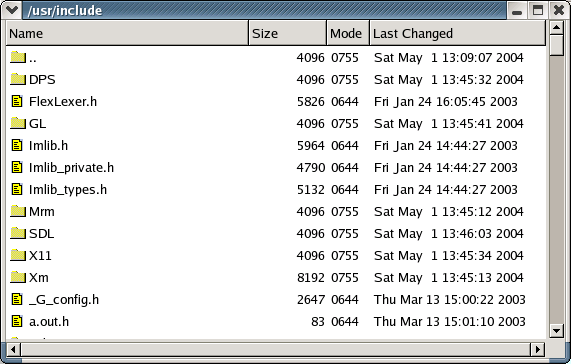Open the window menu arrow in title bar
The image size is (571, 364).
(x=12, y=10)
